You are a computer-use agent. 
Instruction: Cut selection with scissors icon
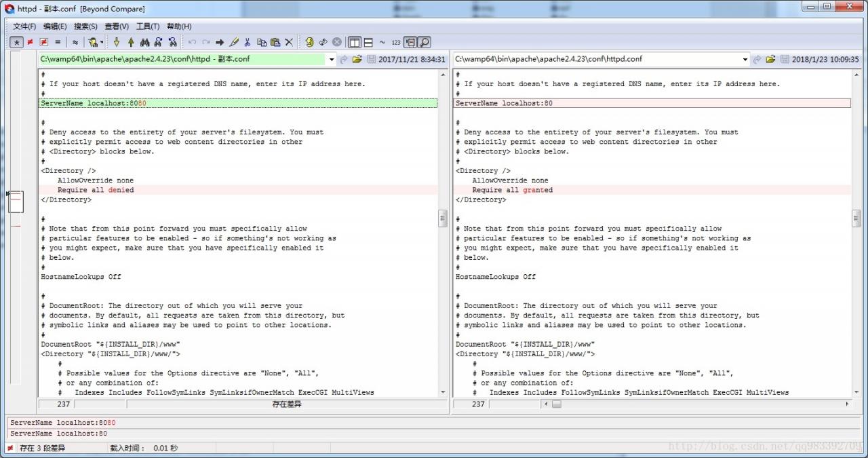[248, 42]
